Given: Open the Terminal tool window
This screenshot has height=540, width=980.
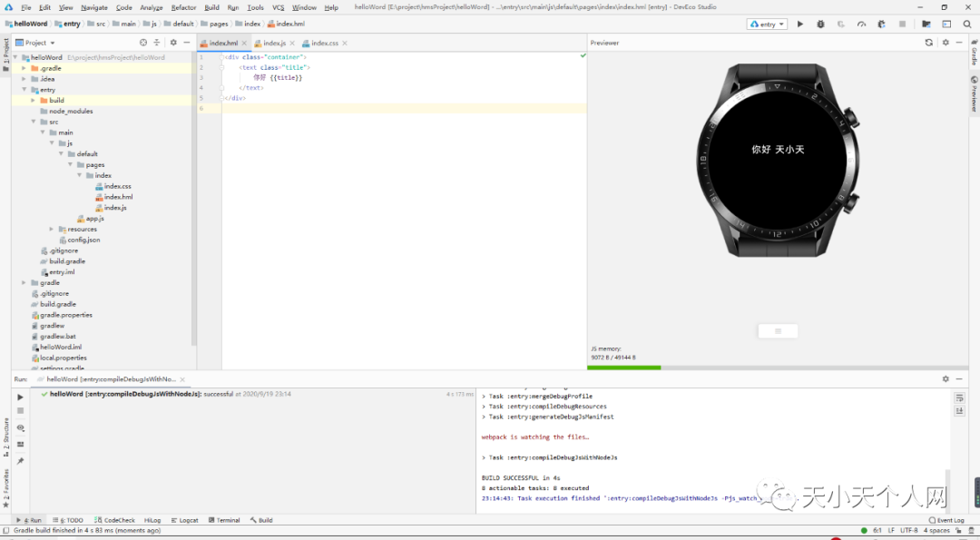Looking at the screenshot, I should click(224, 520).
